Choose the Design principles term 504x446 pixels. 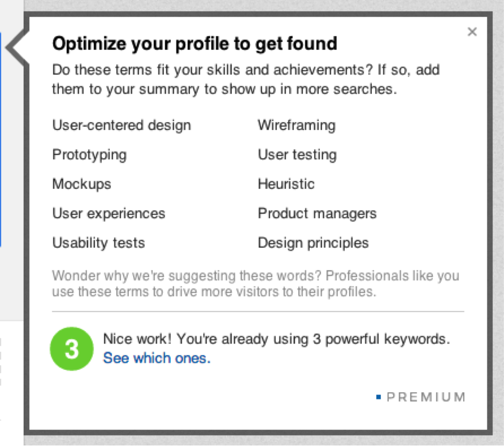(x=313, y=243)
